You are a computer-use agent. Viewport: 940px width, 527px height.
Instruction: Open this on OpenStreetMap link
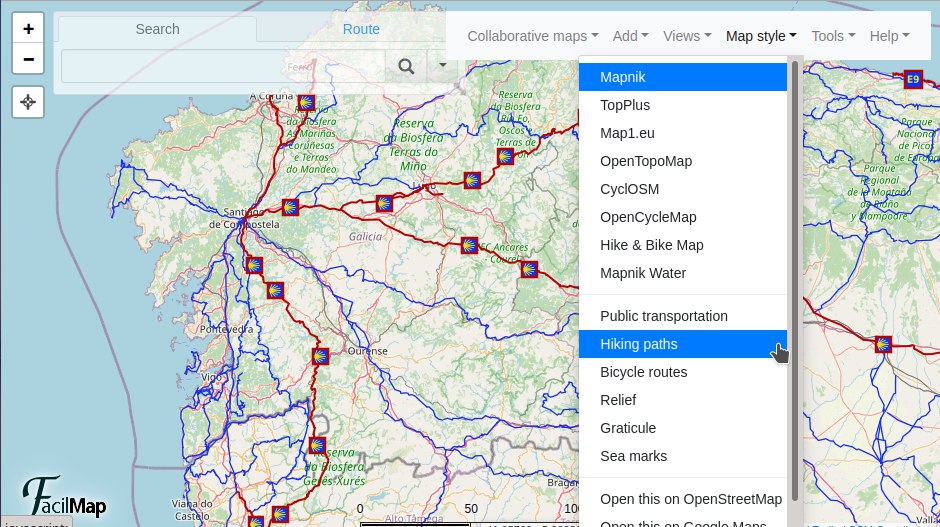(683, 499)
